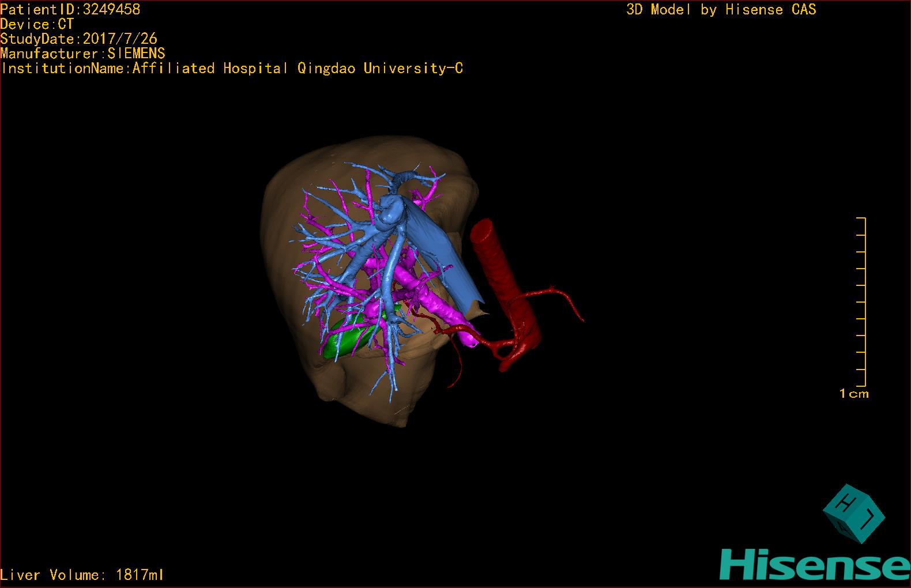This screenshot has height=588, width=911.
Task: Select the PatientID:3249458 text
Action: pos(70,9)
